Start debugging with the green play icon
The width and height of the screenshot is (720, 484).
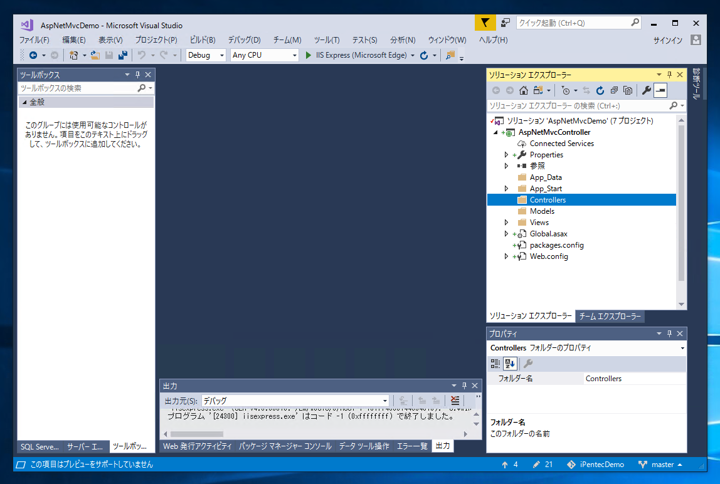click(x=308, y=55)
